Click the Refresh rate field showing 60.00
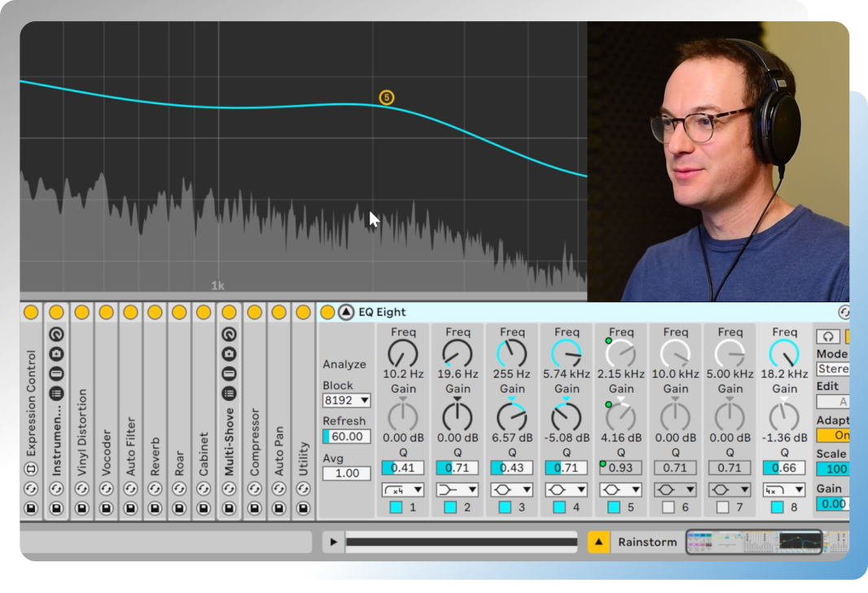This screenshot has width=868, height=593. click(346, 437)
